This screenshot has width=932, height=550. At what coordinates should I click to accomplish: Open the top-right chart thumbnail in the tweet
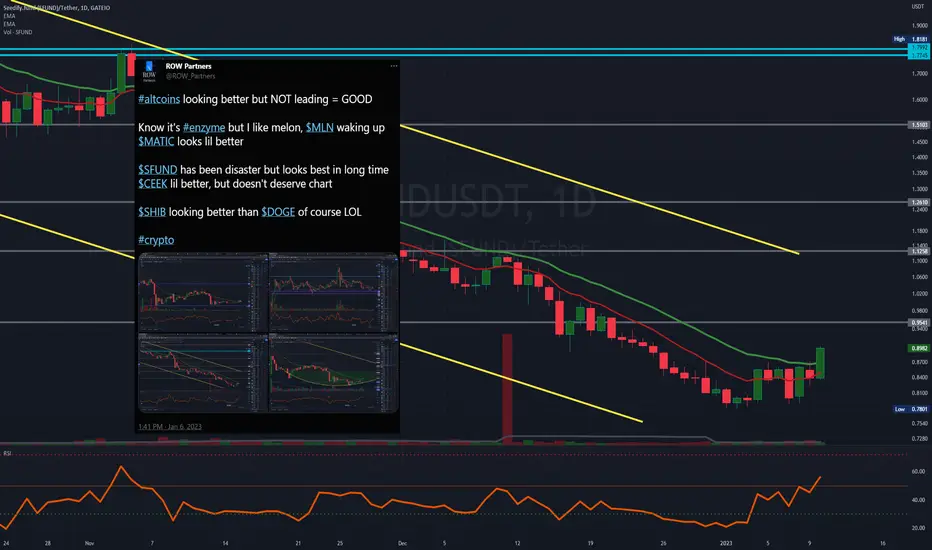pos(333,292)
